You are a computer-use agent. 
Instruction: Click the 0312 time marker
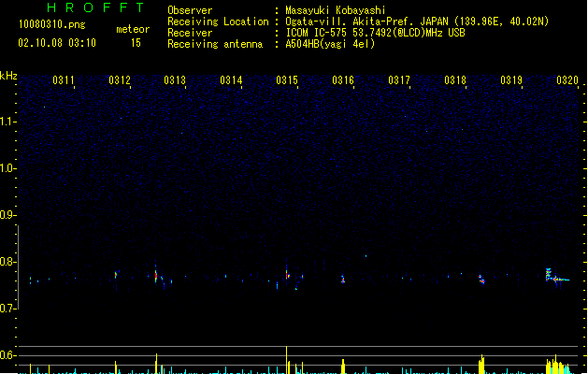click(120, 80)
